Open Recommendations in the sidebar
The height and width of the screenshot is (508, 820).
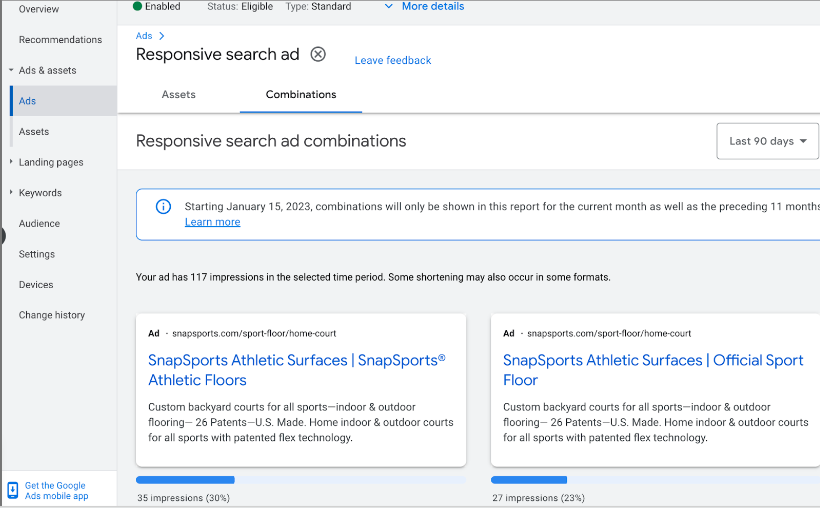pyautogui.click(x=60, y=40)
